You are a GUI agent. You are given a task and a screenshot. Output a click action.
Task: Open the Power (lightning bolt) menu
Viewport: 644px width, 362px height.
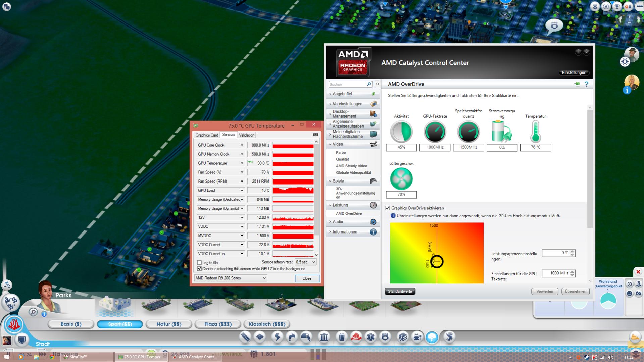[277, 337]
